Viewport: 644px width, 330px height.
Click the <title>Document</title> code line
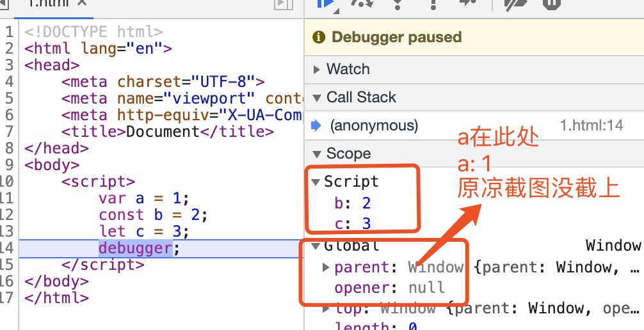pyautogui.click(x=168, y=132)
